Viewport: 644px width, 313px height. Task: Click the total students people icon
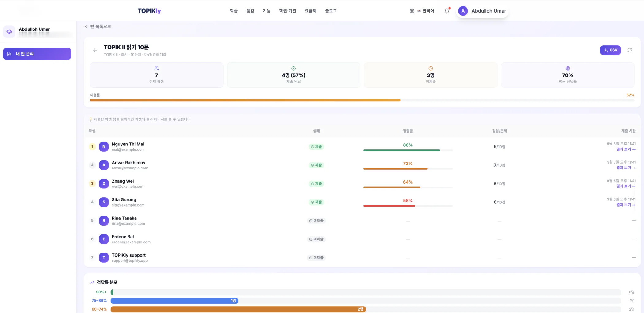click(156, 68)
